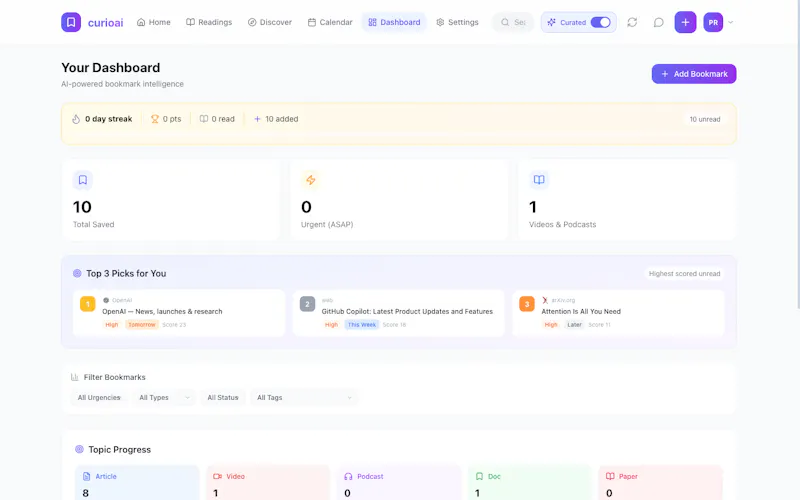Open the Total Saved card
Image resolution: width=800 pixels, height=500 pixels.
pos(171,199)
